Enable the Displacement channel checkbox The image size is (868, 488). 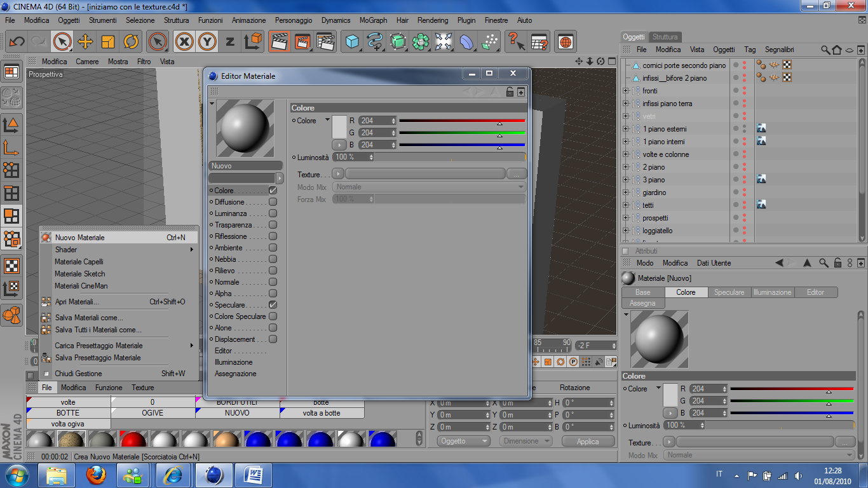coord(273,339)
